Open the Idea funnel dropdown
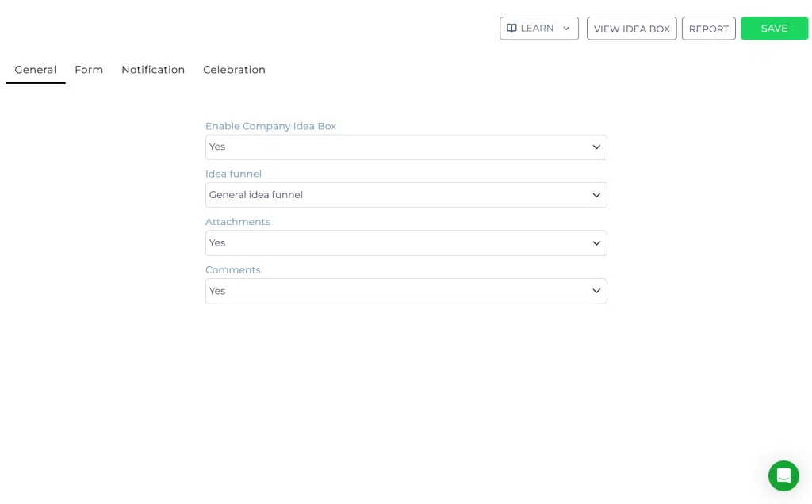 [406, 195]
